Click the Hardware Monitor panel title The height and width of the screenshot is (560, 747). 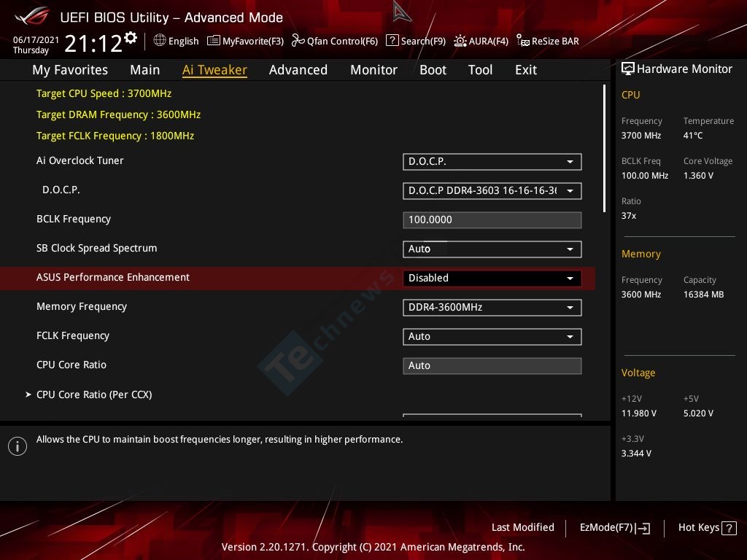coord(684,69)
